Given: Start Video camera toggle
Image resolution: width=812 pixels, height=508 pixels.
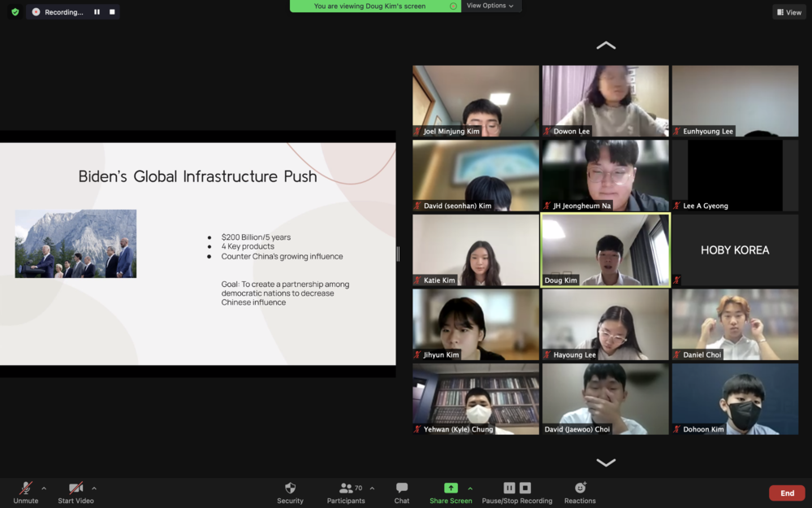Looking at the screenshot, I should pyautogui.click(x=76, y=493).
